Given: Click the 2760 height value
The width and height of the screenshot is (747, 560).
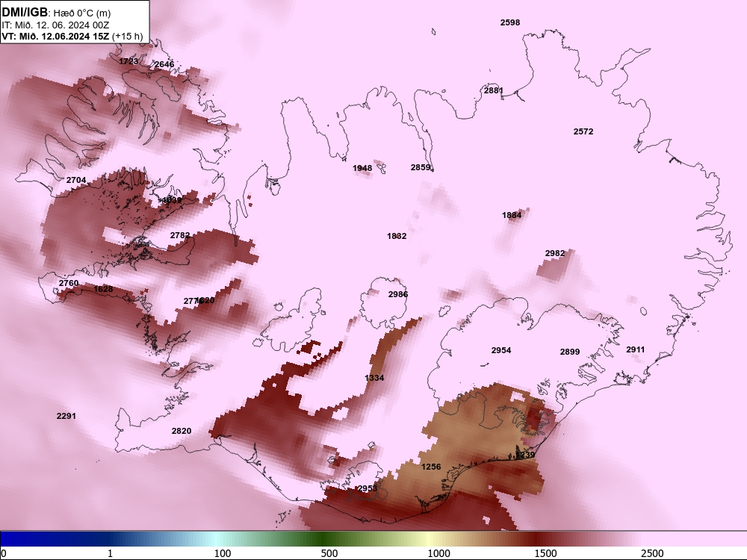Looking at the screenshot, I should (x=69, y=283).
